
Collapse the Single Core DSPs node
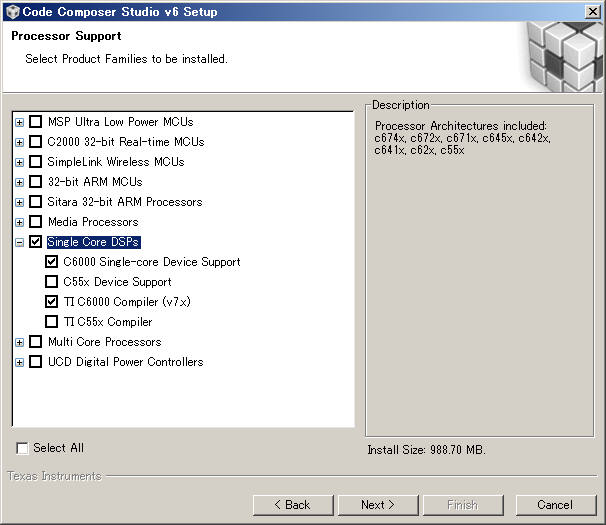pyautogui.click(x=19, y=243)
